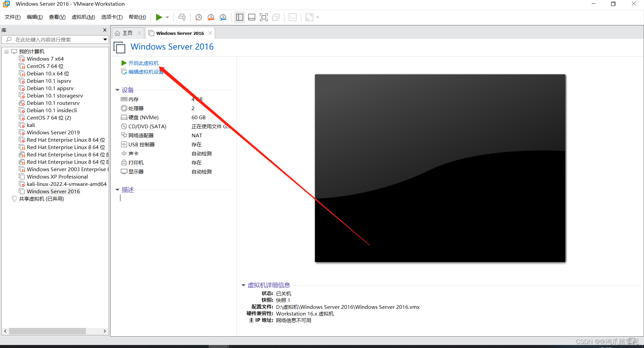Click the library horizontal scrollbar

(47, 331)
